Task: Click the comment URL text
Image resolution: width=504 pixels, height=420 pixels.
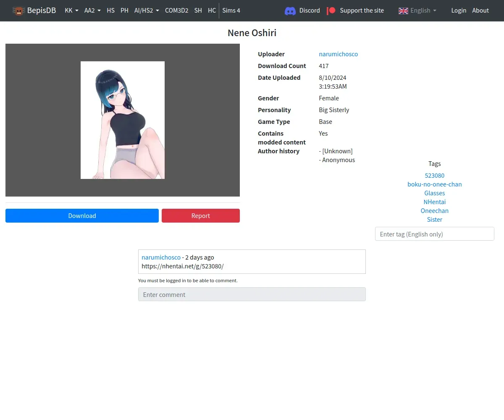Action: [x=183, y=266]
